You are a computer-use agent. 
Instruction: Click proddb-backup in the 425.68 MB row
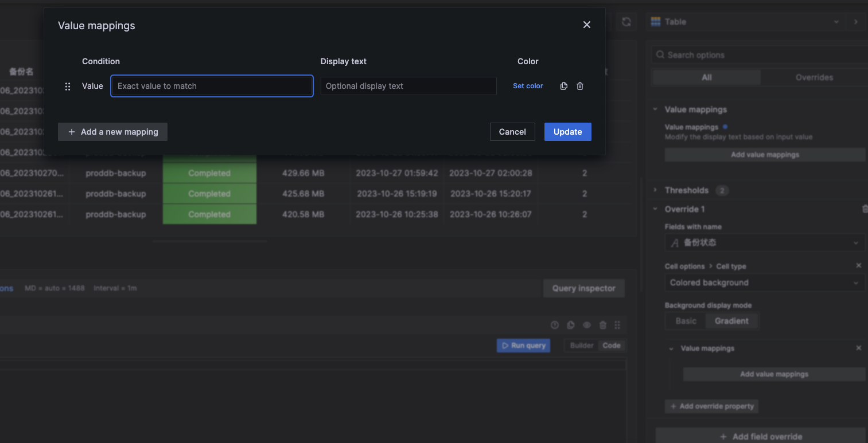(x=116, y=194)
